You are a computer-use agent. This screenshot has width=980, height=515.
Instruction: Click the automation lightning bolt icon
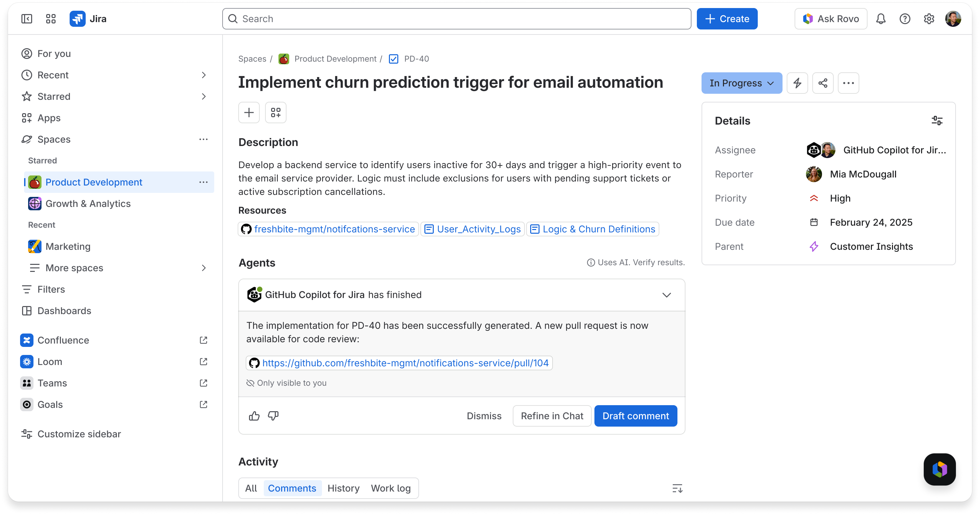point(797,83)
